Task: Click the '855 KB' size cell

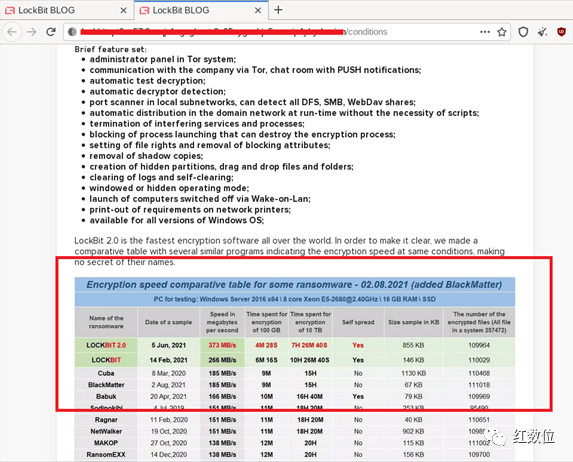Action: tap(413, 345)
